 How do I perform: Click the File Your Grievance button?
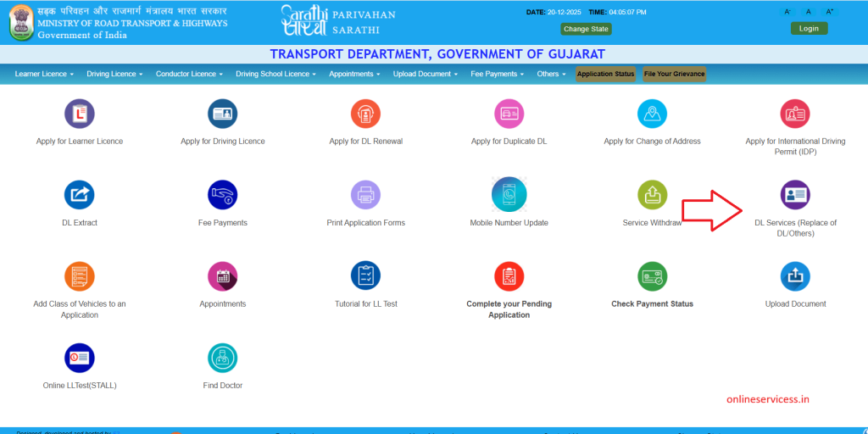pyautogui.click(x=674, y=74)
